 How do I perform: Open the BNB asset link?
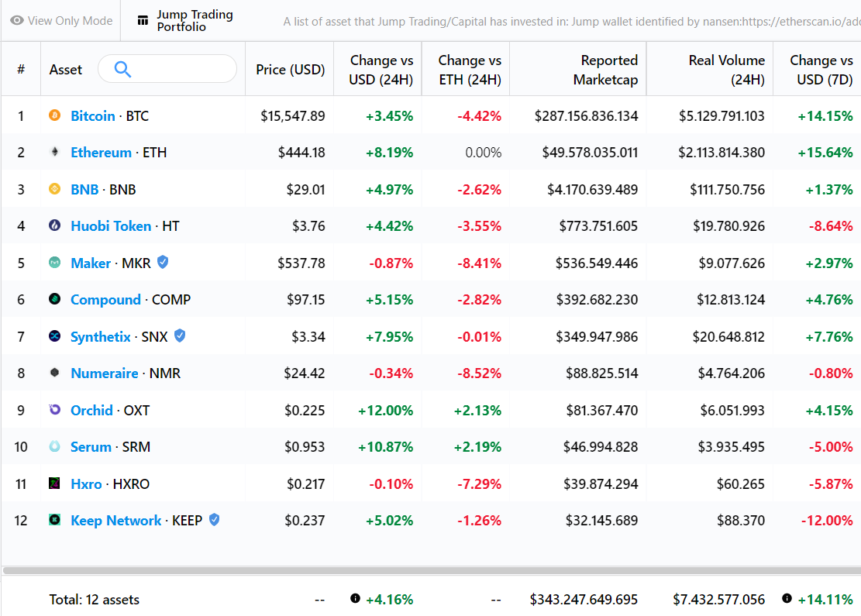[84, 189]
